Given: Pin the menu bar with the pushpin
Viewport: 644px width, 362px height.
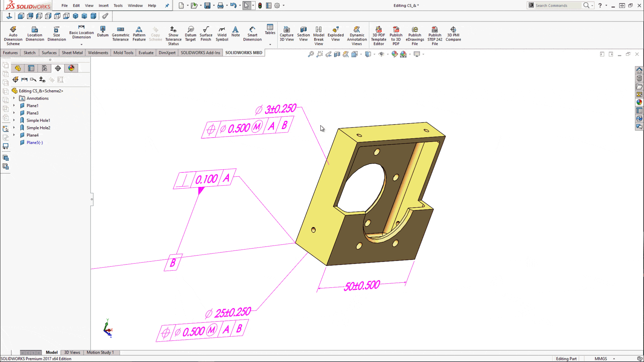Looking at the screenshot, I should 167,5.
